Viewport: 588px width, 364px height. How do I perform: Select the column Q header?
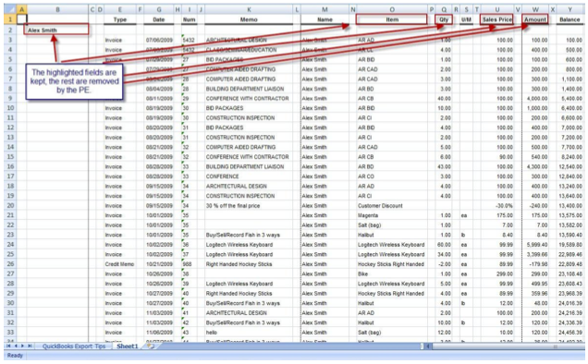pos(444,9)
